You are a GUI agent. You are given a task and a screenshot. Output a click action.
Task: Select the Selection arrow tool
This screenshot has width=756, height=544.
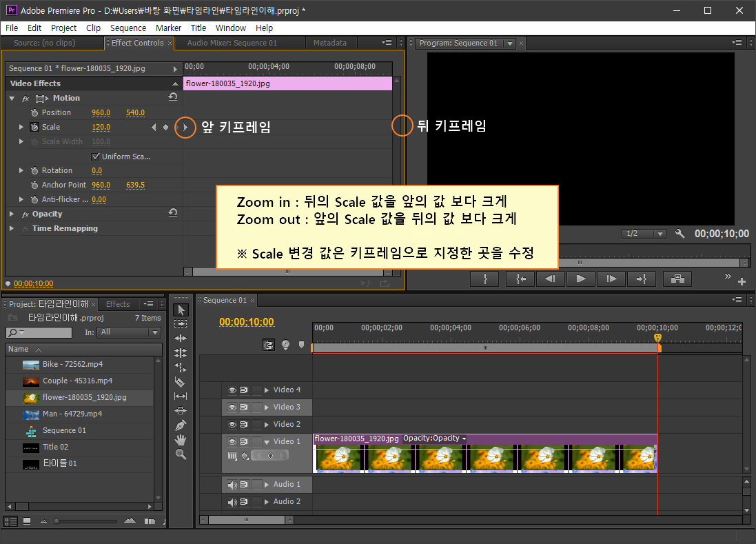pos(181,310)
